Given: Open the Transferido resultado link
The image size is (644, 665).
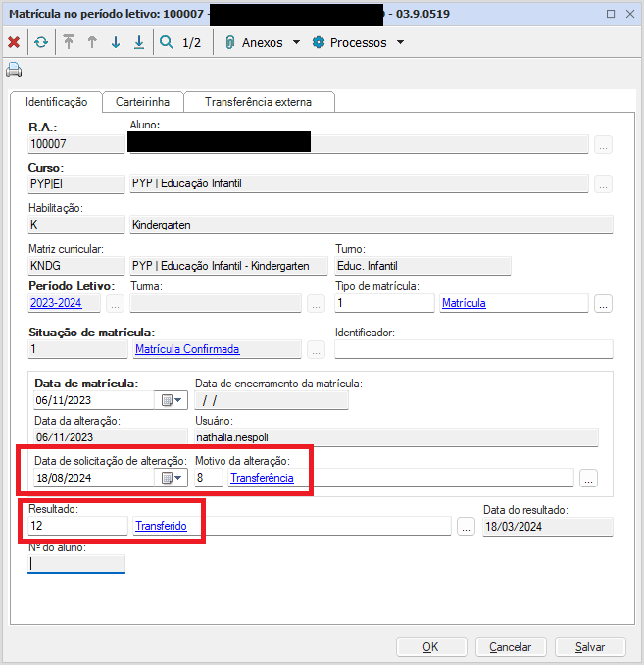Looking at the screenshot, I should tap(161, 526).
